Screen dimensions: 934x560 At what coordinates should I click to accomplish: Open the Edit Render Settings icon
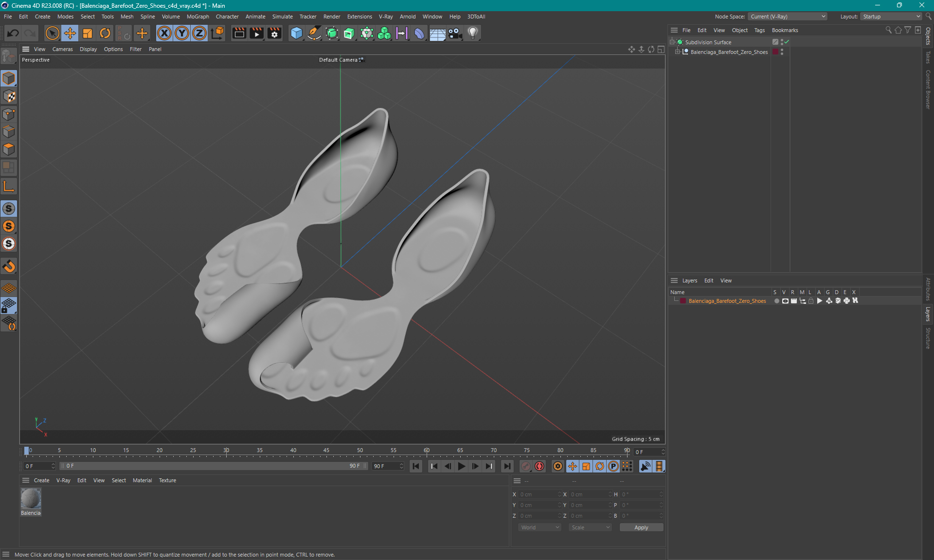coord(274,33)
